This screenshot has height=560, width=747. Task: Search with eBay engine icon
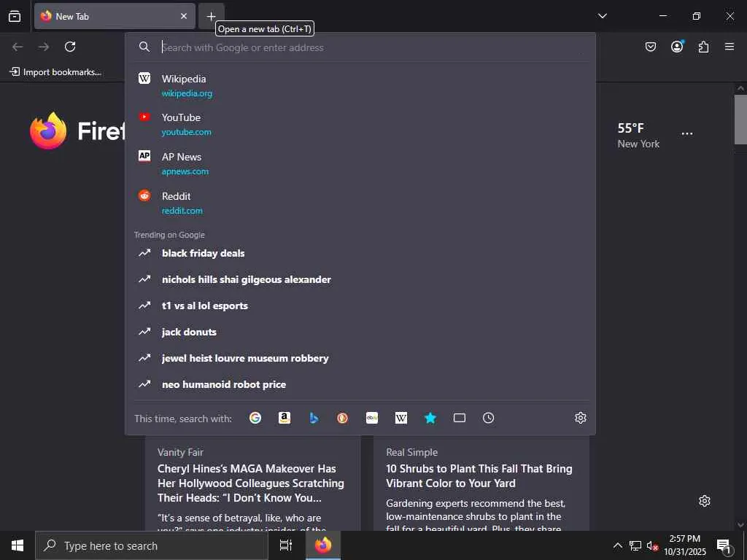click(372, 418)
